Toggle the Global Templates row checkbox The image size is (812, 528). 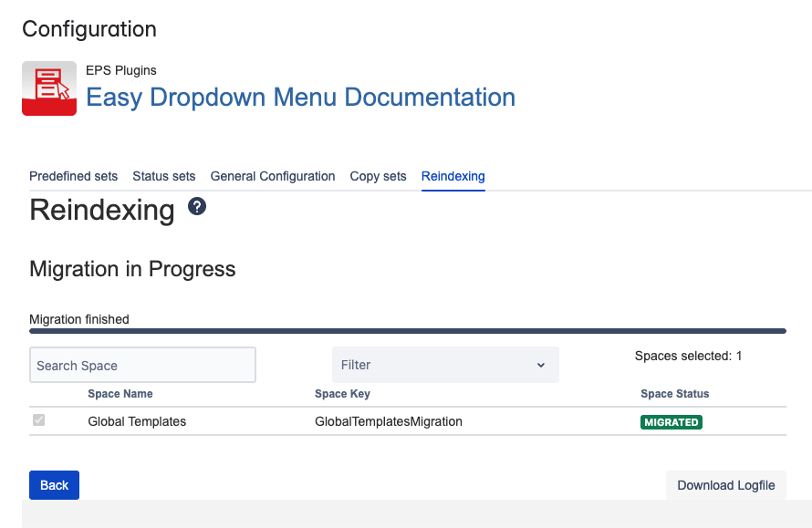tap(38, 420)
